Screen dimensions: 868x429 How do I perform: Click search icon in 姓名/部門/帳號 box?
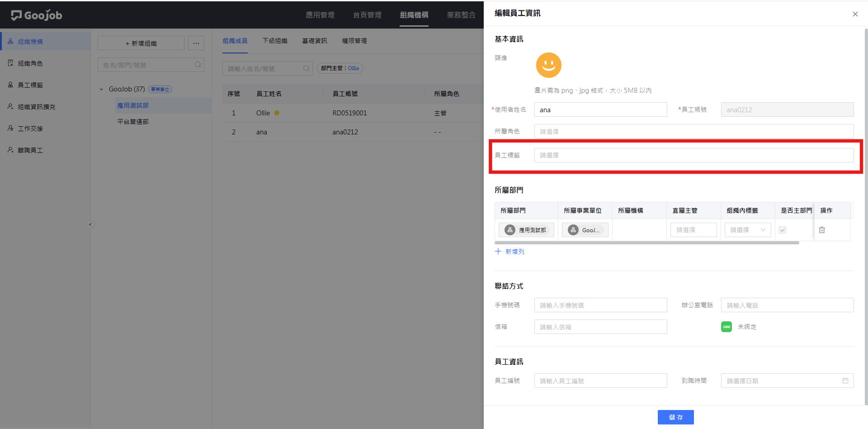[198, 65]
